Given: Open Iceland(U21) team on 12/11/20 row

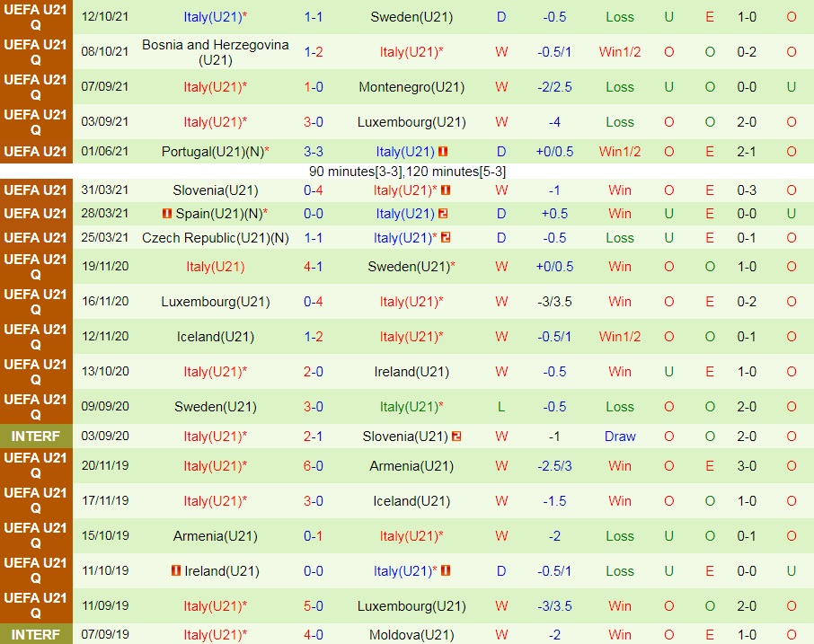Looking at the screenshot, I should tap(216, 337).
